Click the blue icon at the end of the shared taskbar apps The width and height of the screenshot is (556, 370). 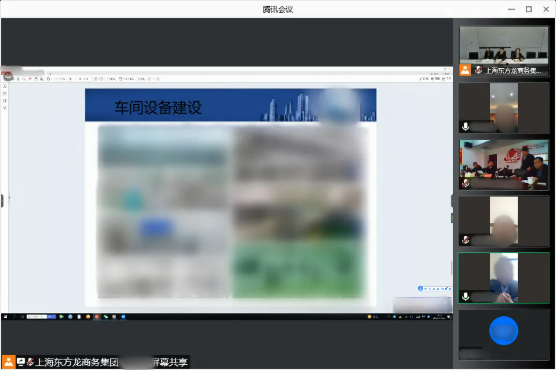(x=123, y=316)
